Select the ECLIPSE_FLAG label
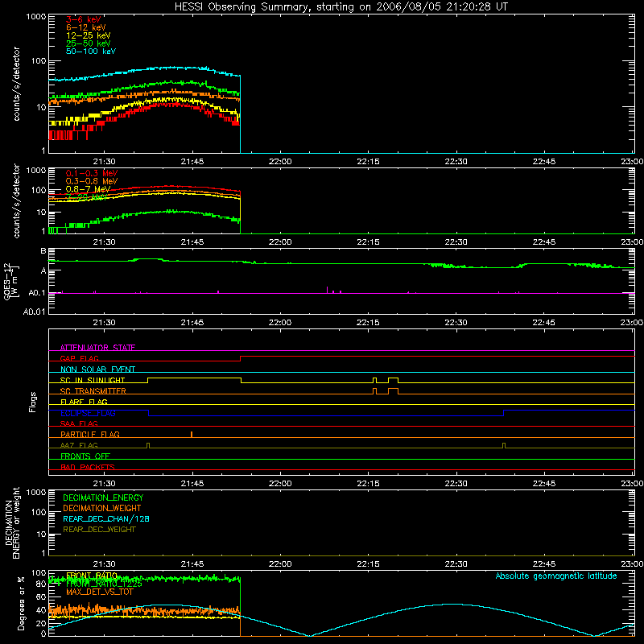This screenshot has height=644, width=644. [88, 413]
